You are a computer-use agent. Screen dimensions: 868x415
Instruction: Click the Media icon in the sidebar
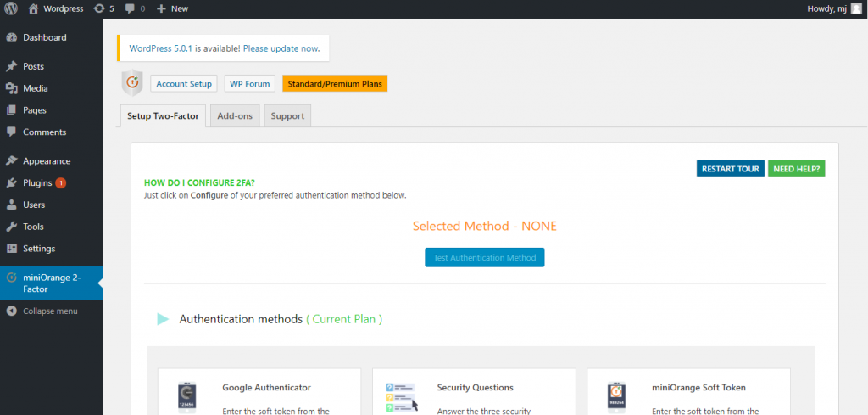click(x=11, y=88)
